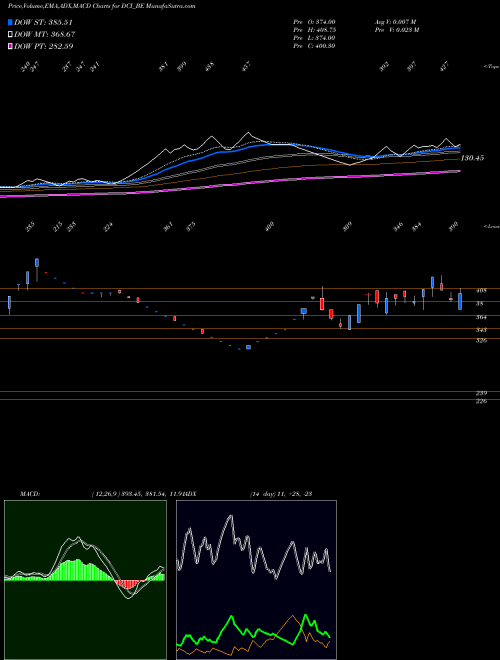Screen dimensions: 500x660
Task: Select the 'DOW MT: 368.67' legend text
Action: (x=45, y=34)
